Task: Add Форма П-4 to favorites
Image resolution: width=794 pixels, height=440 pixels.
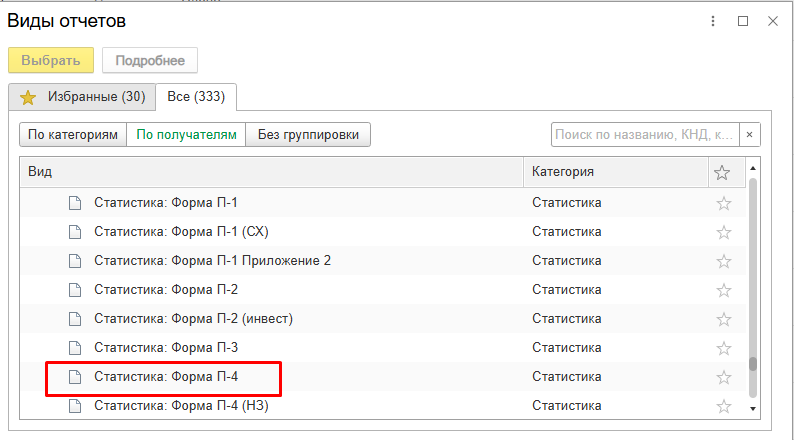Action: pyautogui.click(x=724, y=377)
